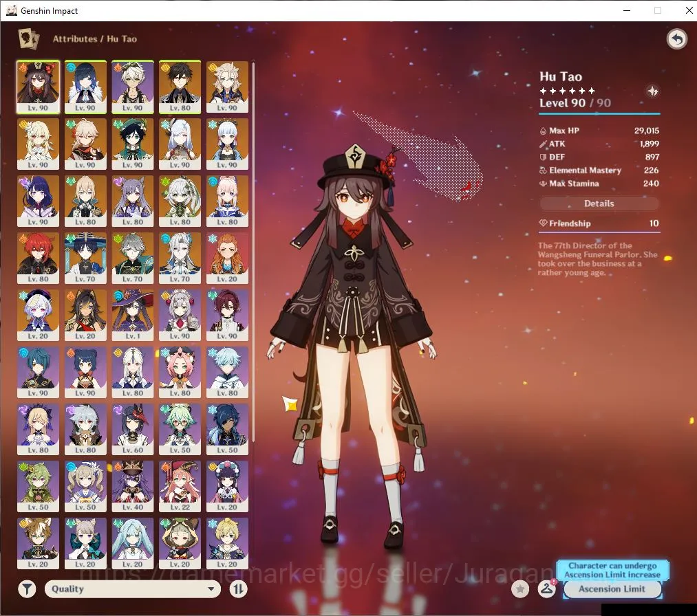The height and width of the screenshot is (616, 697).
Task: Select the Wanderer's portrait card
Action: point(85,258)
